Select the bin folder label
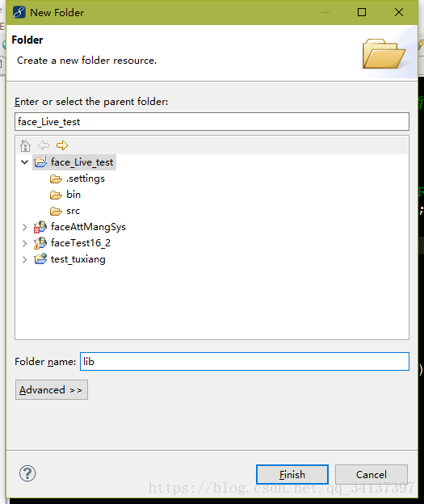424x504 pixels. (x=73, y=195)
